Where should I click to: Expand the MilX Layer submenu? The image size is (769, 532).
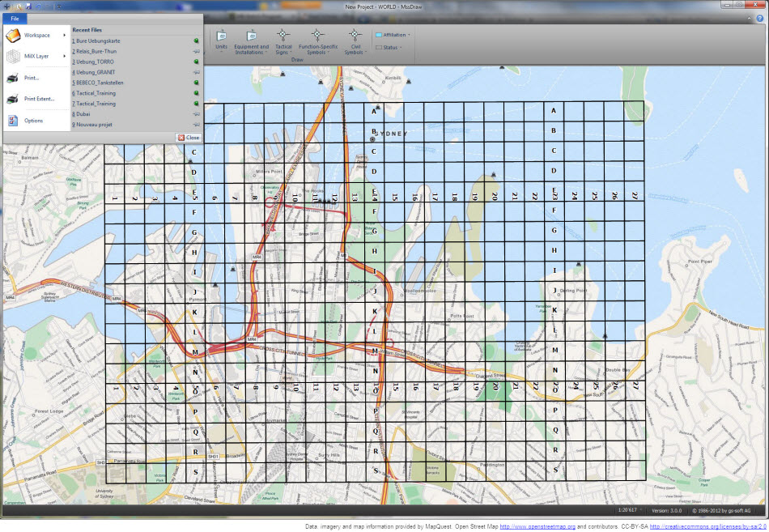[36, 57]
